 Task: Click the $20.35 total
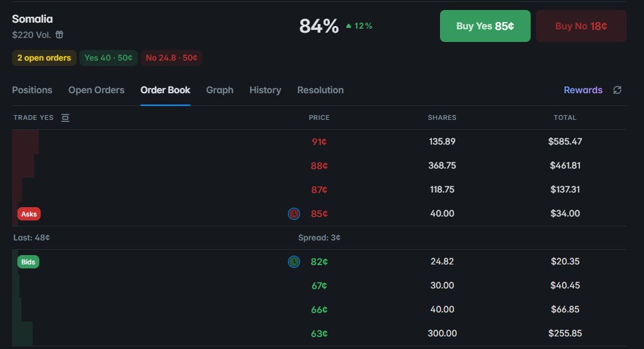coord(565,261)
